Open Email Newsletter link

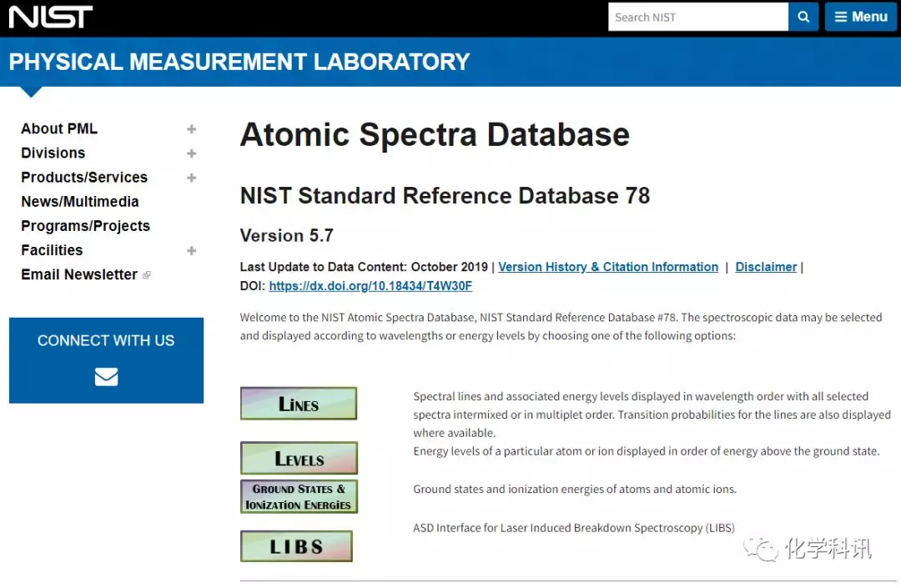(x=79, y=274)
